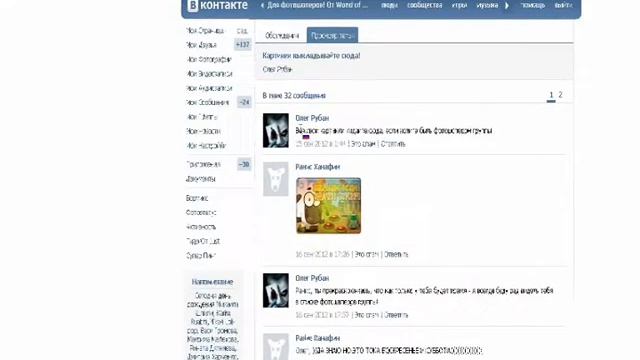Image resolution: width=640 pixels, height=360 pixels.
Task: Open Мои Фотографии in the left menu
Action: point(209,60)
